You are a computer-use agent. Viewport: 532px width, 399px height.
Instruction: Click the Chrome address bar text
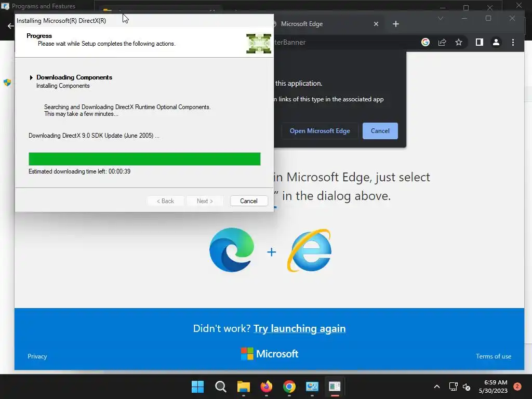tap(290, 42)
